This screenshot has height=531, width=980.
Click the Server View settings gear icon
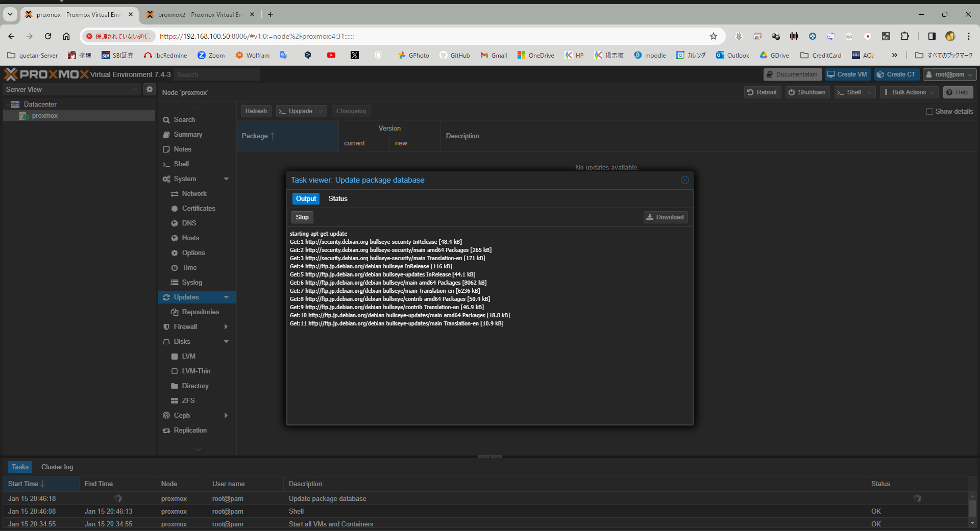click(x=149, y=89)
